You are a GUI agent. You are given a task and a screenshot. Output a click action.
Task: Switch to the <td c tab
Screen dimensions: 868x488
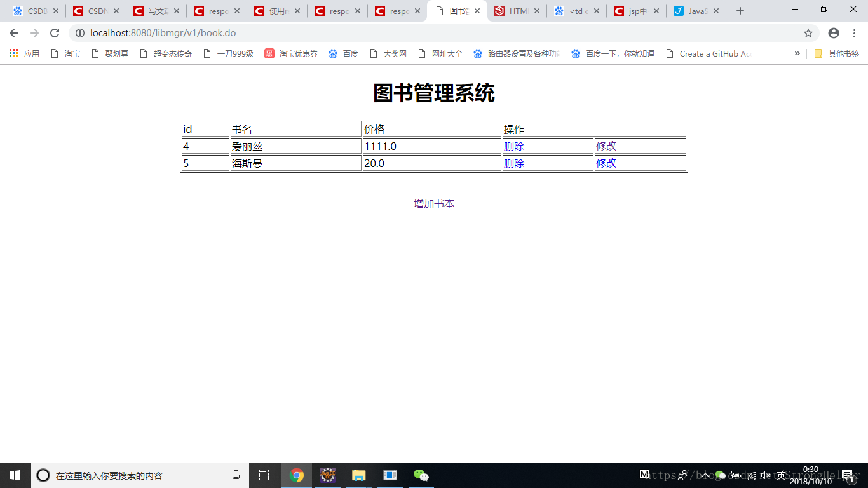pos(577,11)
